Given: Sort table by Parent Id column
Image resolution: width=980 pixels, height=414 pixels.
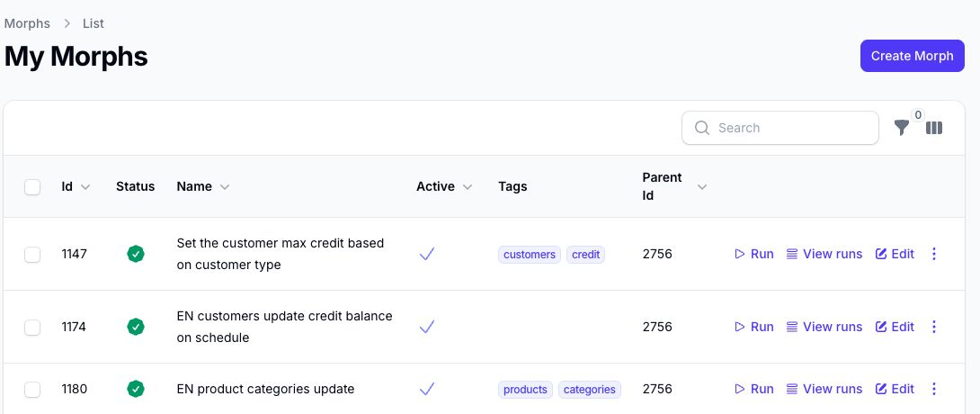Looking at the screenshot, I should click(674, 186).
